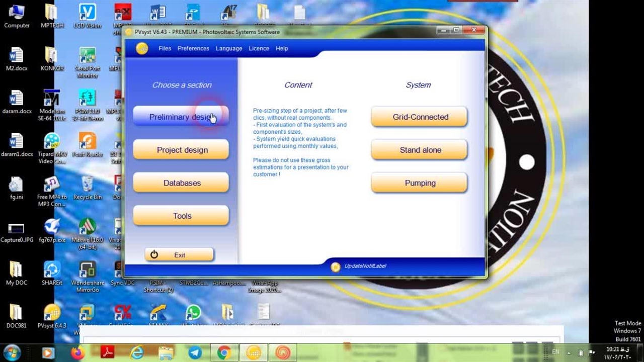
Task: Open Telegram from the taskbar
Action: click(195, 352)
